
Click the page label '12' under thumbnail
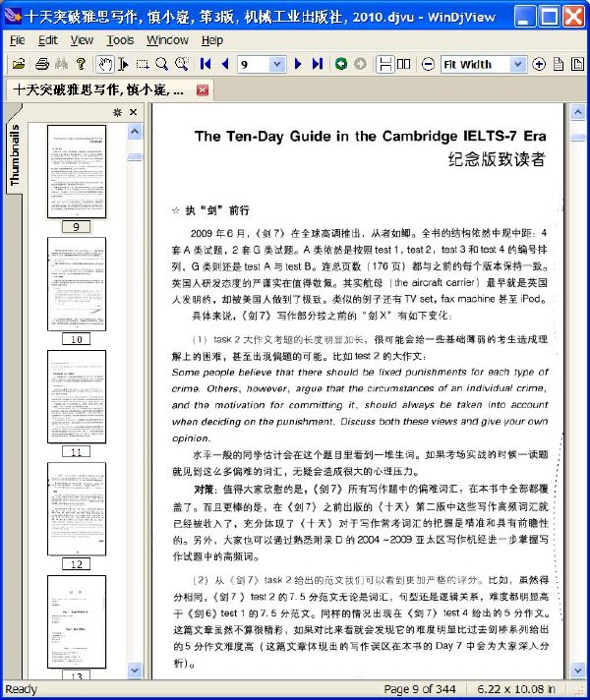click(77, 564)
